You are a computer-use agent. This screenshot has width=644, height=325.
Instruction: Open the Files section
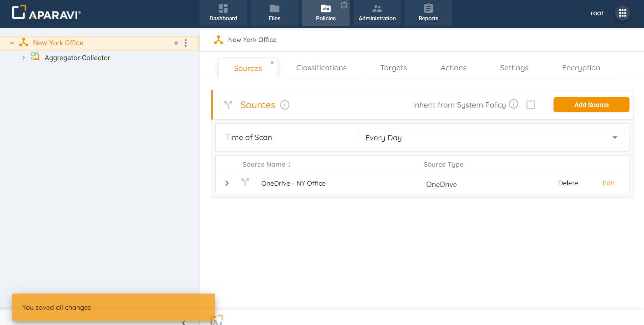(274, 13)
